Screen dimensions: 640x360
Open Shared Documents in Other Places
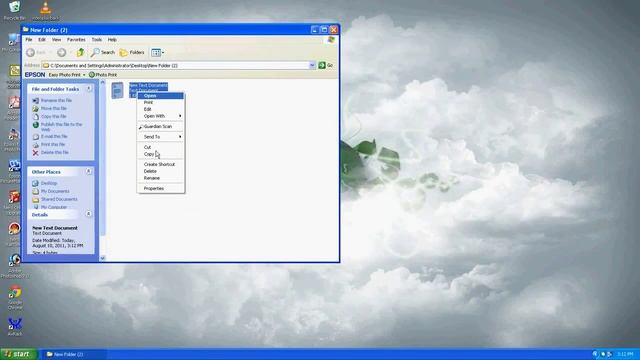pyautogui.click(x=59, y=199)
